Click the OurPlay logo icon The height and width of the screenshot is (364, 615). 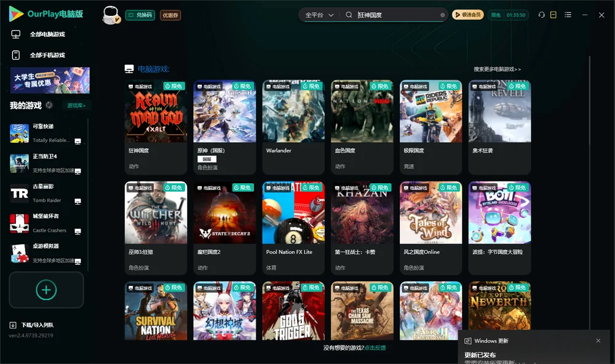16,14
